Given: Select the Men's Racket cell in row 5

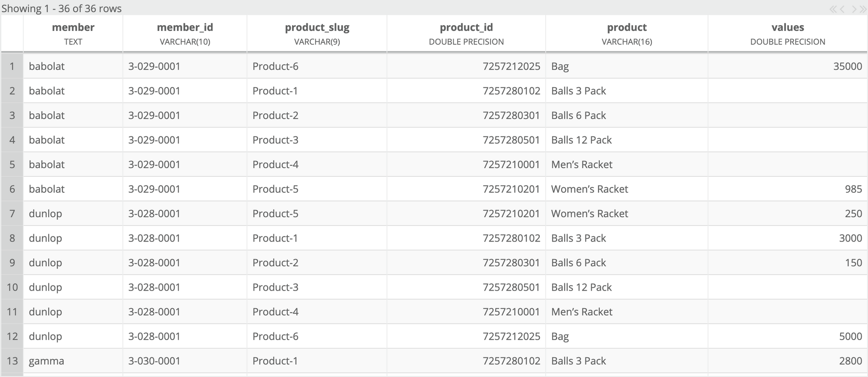Looking at the screenshot, I should [627, 165].
